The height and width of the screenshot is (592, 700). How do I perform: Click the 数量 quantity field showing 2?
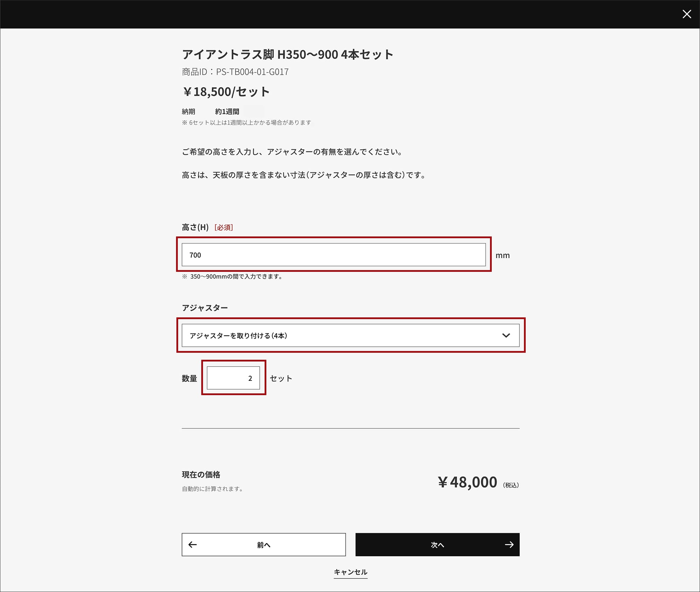click(233, 378)
